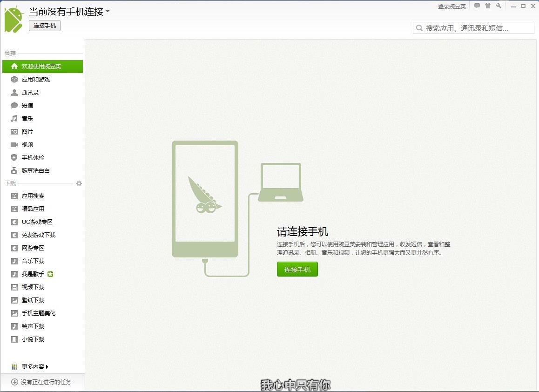
Task: Select the 应用和游戏 cube icon
Action: (14, 80)
